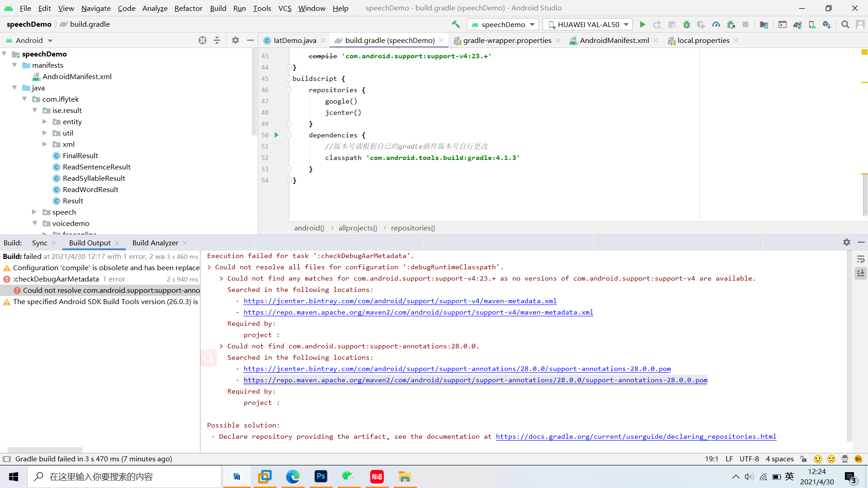The image size is (868, 488).
Task: Open the user account avatar icon
Action: pos(860,24)
